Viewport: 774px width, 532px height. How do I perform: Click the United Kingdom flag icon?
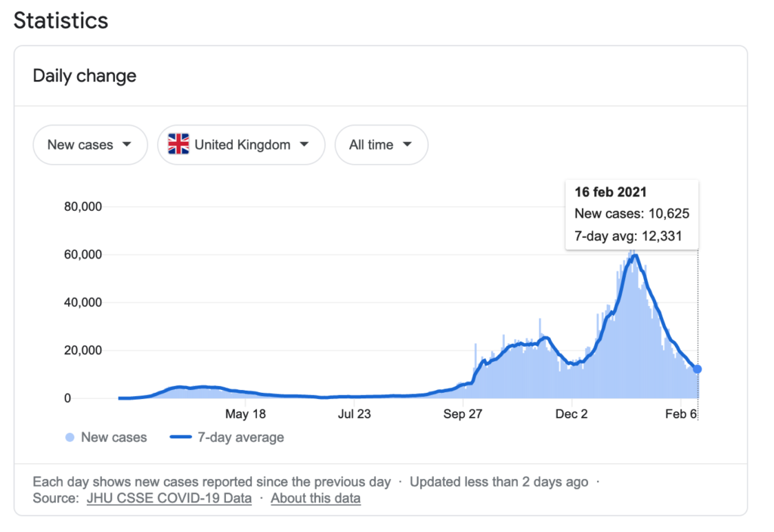(178, 144)
